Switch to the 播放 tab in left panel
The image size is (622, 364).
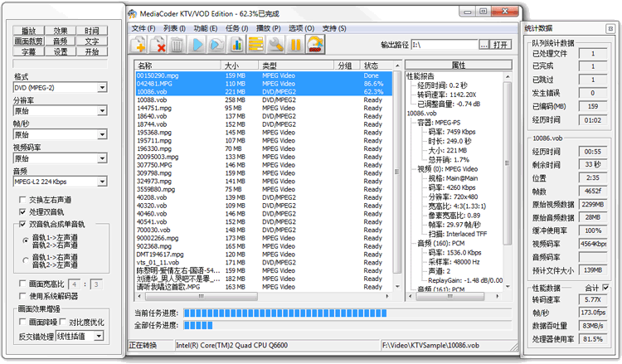(x=28, y=31)
